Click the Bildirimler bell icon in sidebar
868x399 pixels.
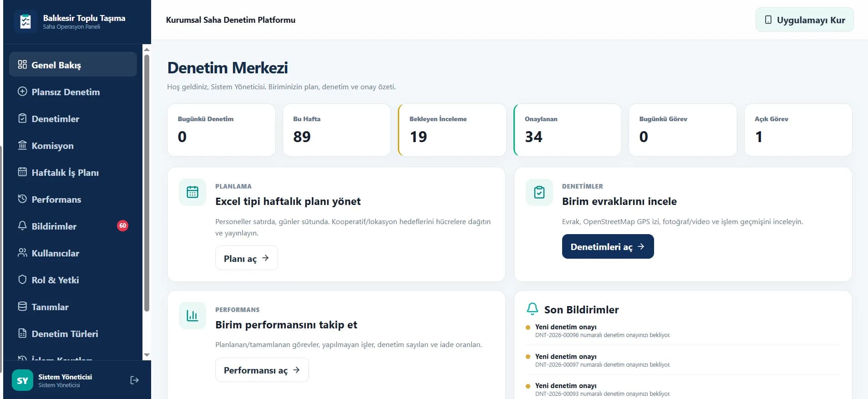[x=22, y=225]
